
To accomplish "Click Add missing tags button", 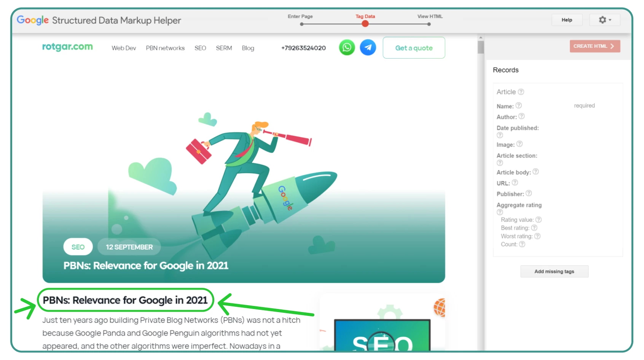I will pos(554,271).
